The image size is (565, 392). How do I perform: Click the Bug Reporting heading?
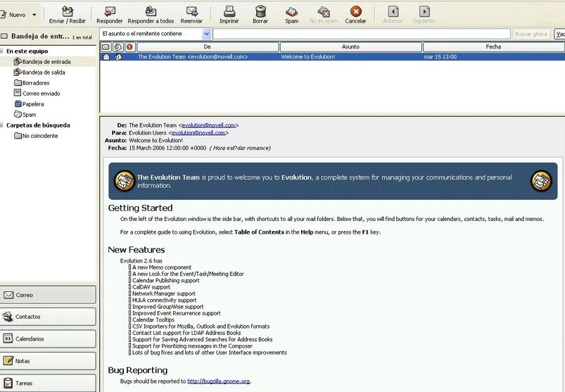(x=138, y=370)
